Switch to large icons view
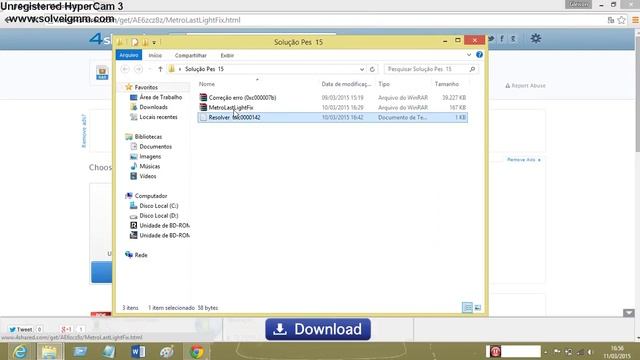 click(x=478, y=307)
